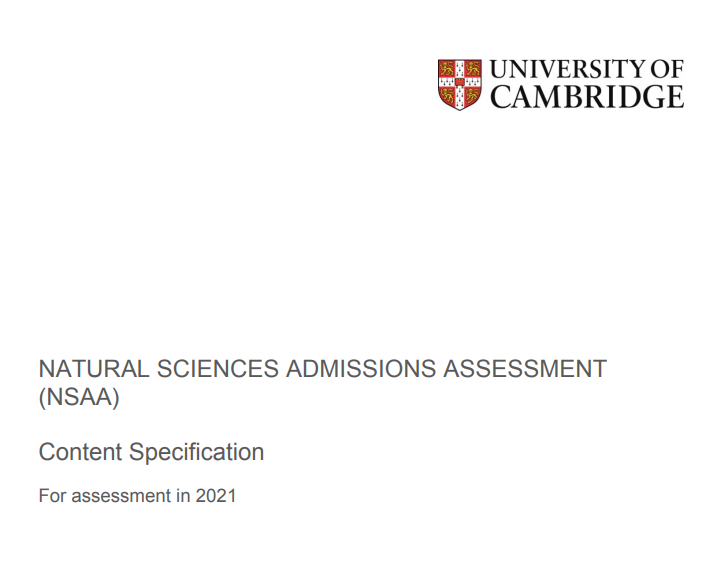
Task: Click the top-left lion in the crest
Action: pyautogui.click(x=447, y=69)
